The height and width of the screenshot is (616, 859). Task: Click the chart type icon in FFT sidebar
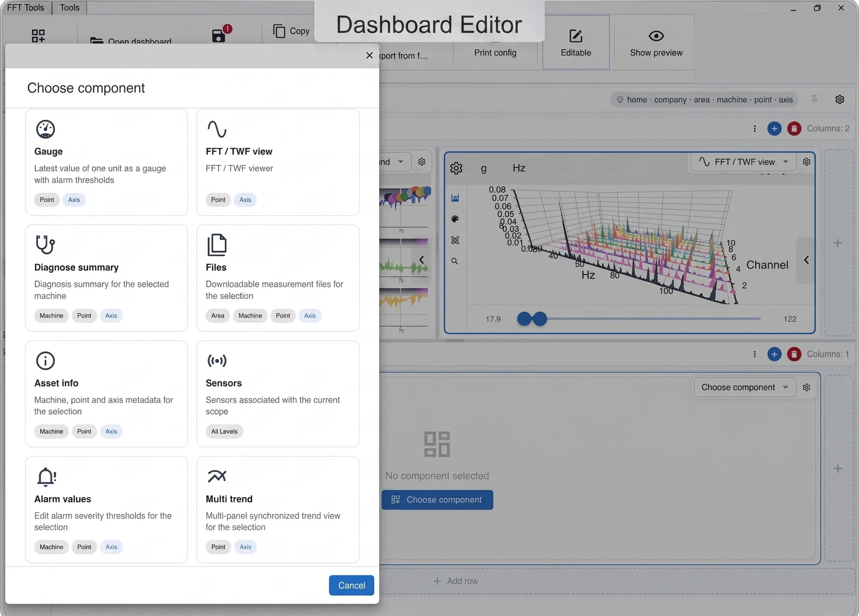click(x=455, y=198)
